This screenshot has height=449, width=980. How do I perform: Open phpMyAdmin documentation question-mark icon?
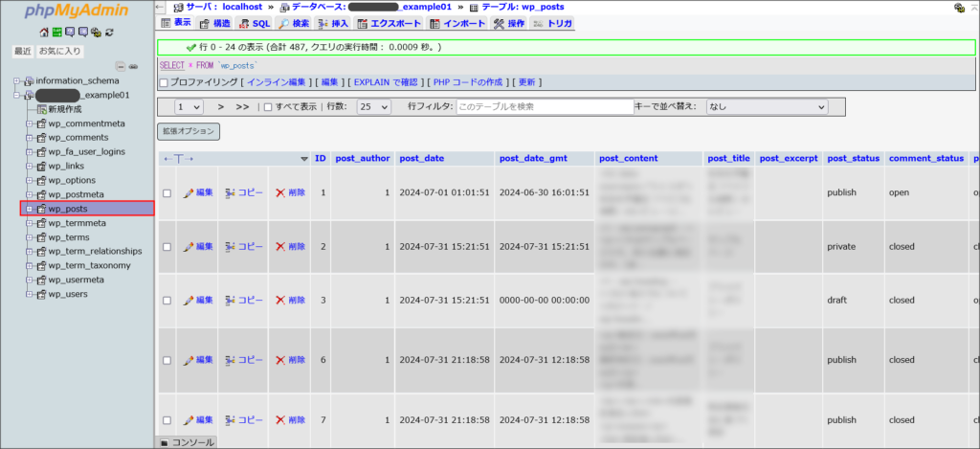[70, 33]
